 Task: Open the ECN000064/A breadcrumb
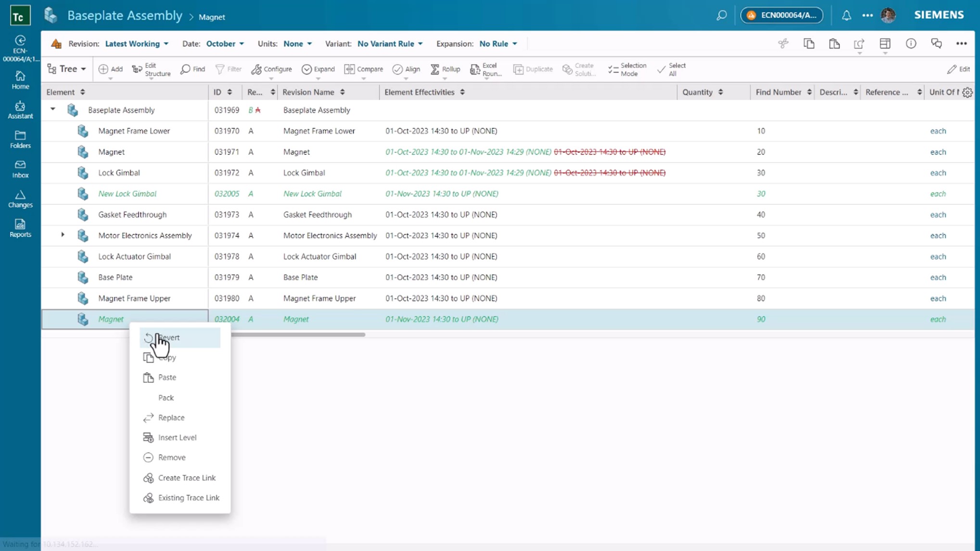click(x=781, y=15)
